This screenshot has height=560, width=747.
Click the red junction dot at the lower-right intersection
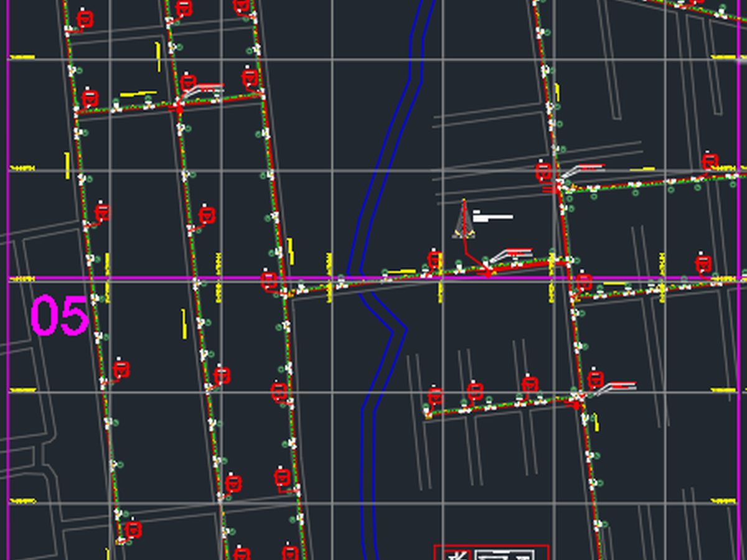[x=577, y=405]
